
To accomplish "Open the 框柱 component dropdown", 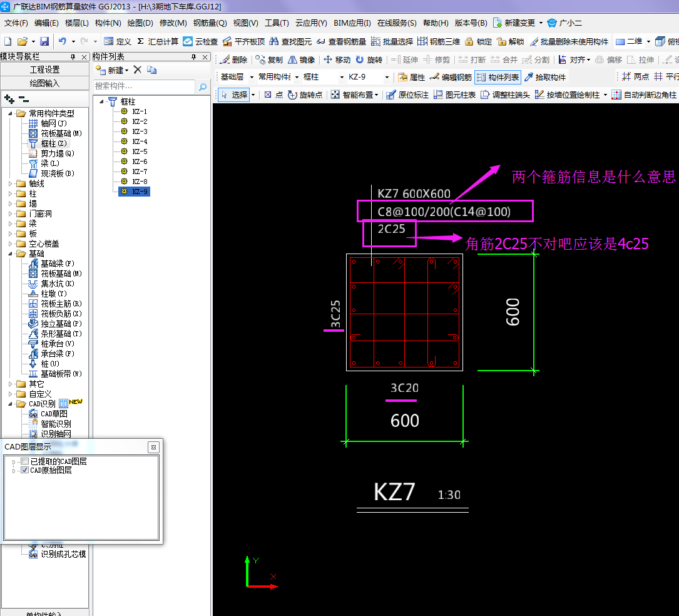I will [x=342, y=77].
